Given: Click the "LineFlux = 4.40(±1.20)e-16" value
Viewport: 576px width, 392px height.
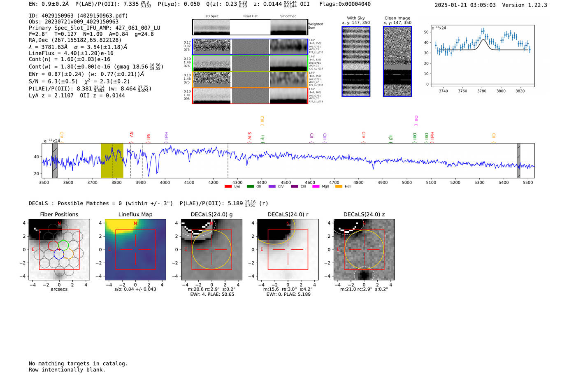Looking at the screenshot, I should 71,53.
